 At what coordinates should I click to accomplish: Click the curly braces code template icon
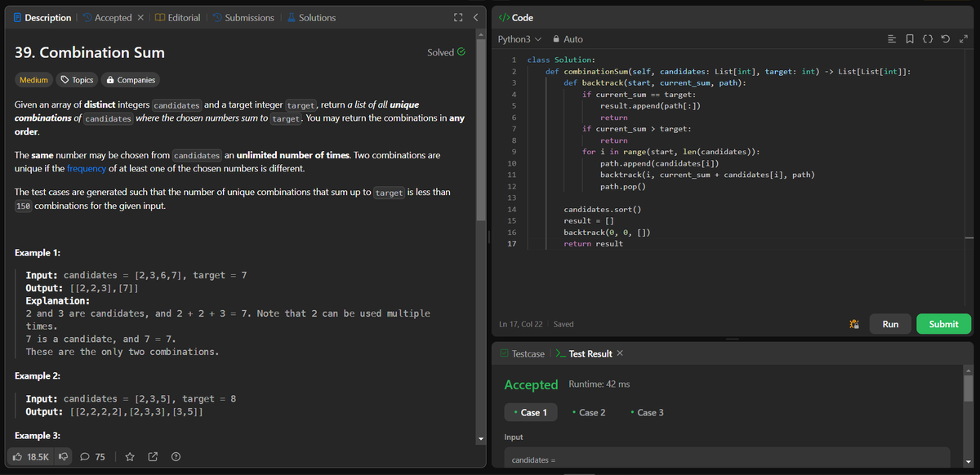[928, 39]
